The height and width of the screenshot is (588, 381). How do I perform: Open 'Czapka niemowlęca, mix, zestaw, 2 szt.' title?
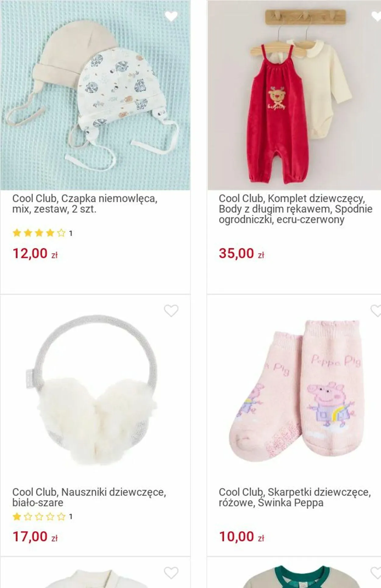[85, 204]
